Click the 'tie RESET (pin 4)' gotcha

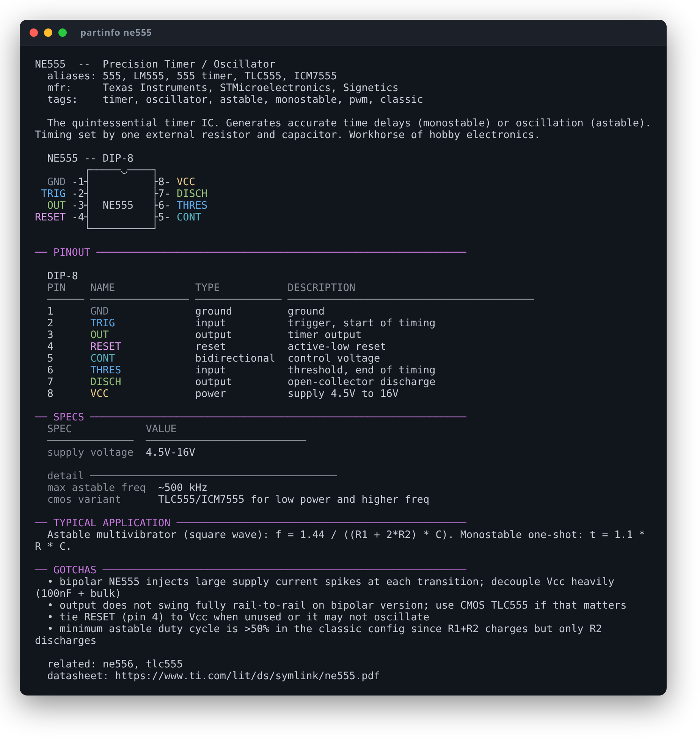[x=238, y=617]
